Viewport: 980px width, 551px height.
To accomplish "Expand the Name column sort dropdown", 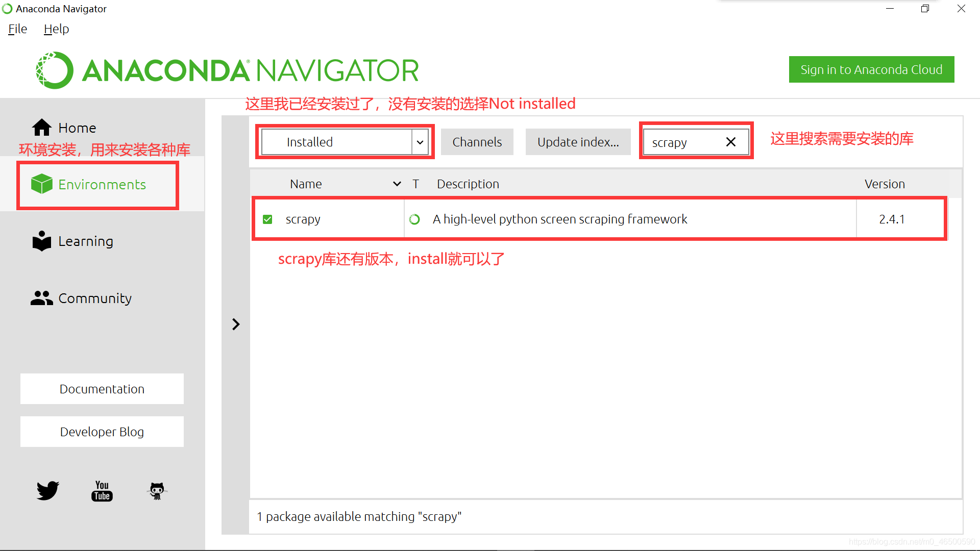I will click(x=397, y=184).
